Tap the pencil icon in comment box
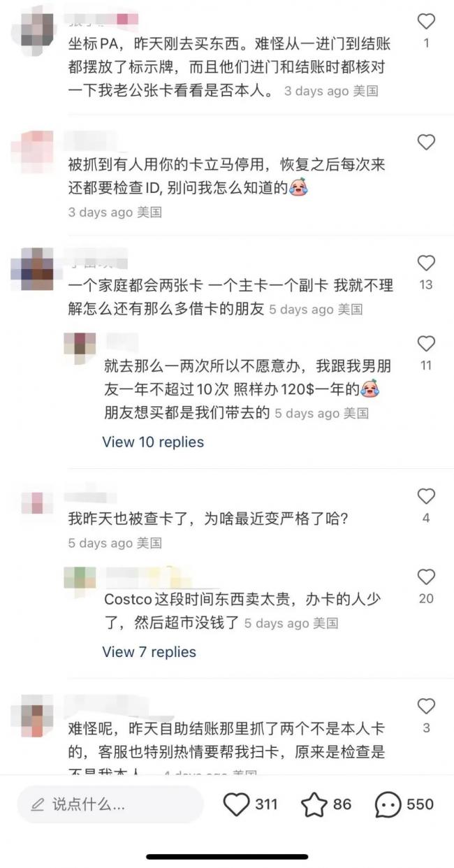The width and height of the screenshot is (454, 868). point(38,805)
